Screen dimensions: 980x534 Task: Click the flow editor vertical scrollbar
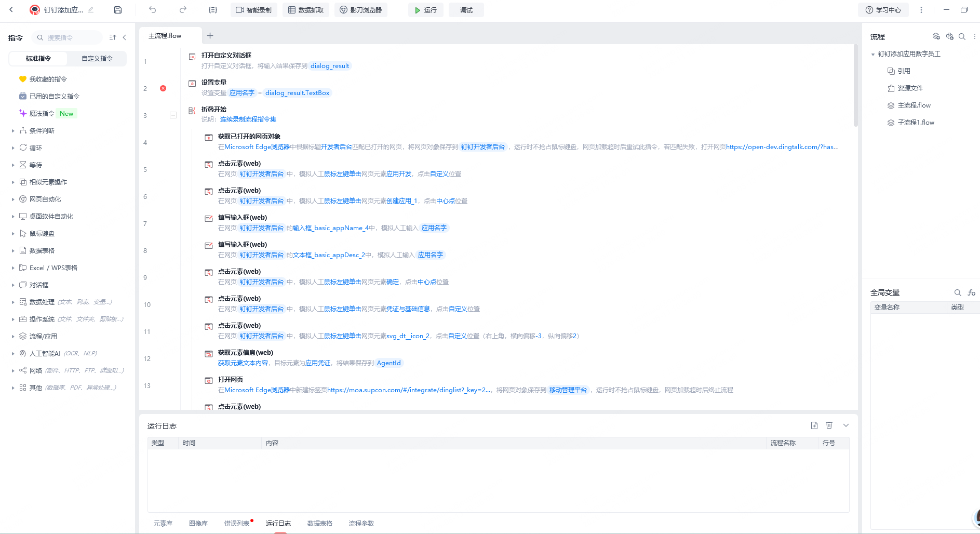855,86
